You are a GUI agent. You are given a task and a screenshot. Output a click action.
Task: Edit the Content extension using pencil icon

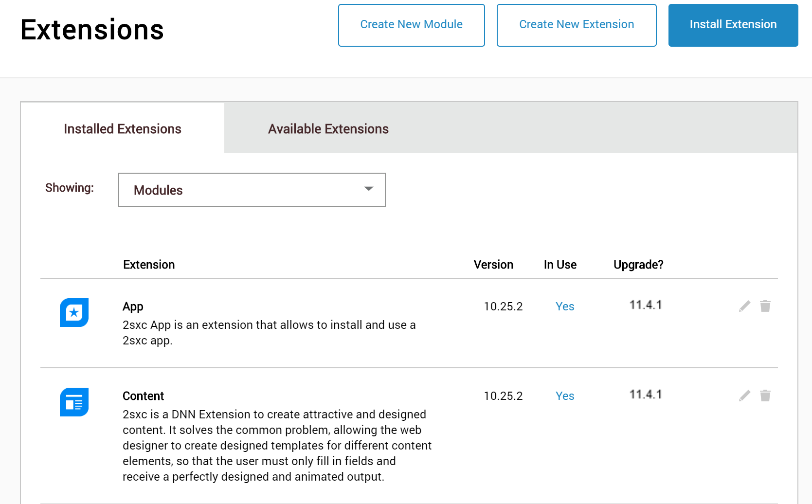[744, 396]
